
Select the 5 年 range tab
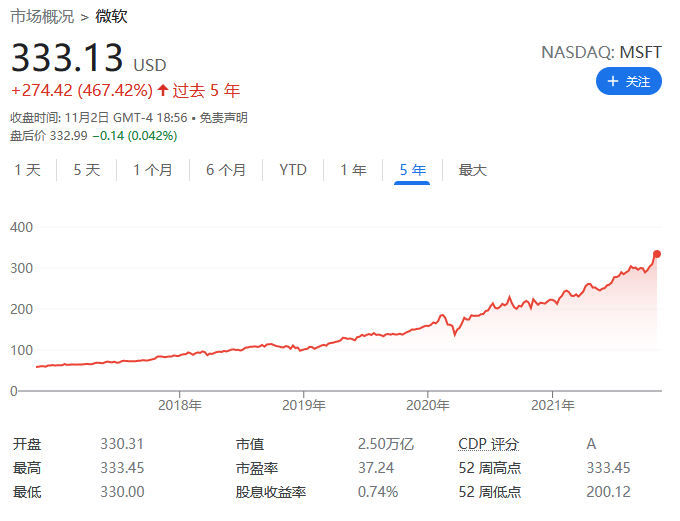click(x=412, y=170)
